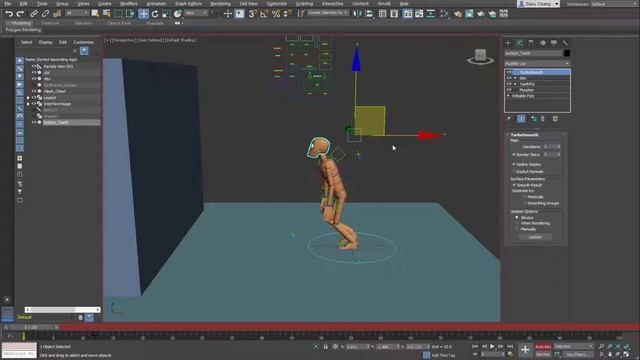Toggle the Isoline Display checkbox
640x360 pixels.
[514, 164]
